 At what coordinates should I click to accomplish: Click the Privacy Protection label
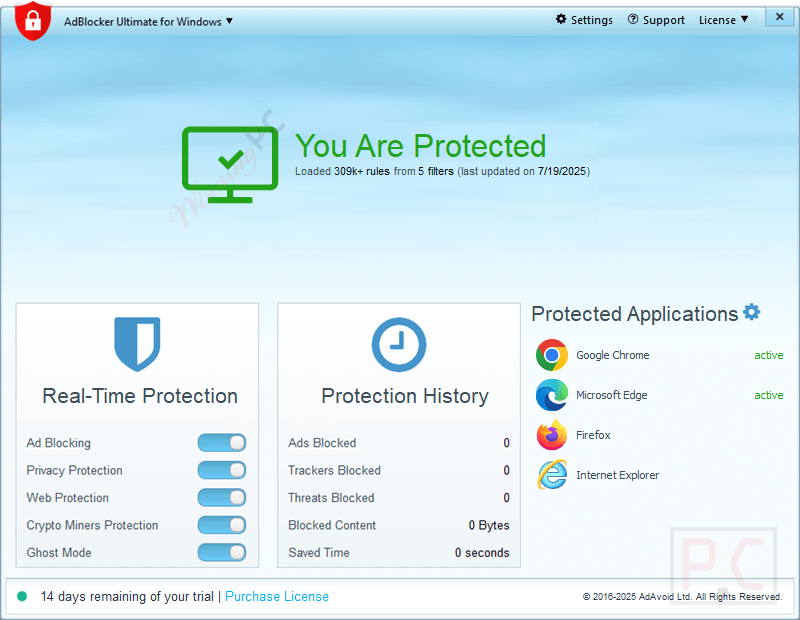(x=74, y=470)
